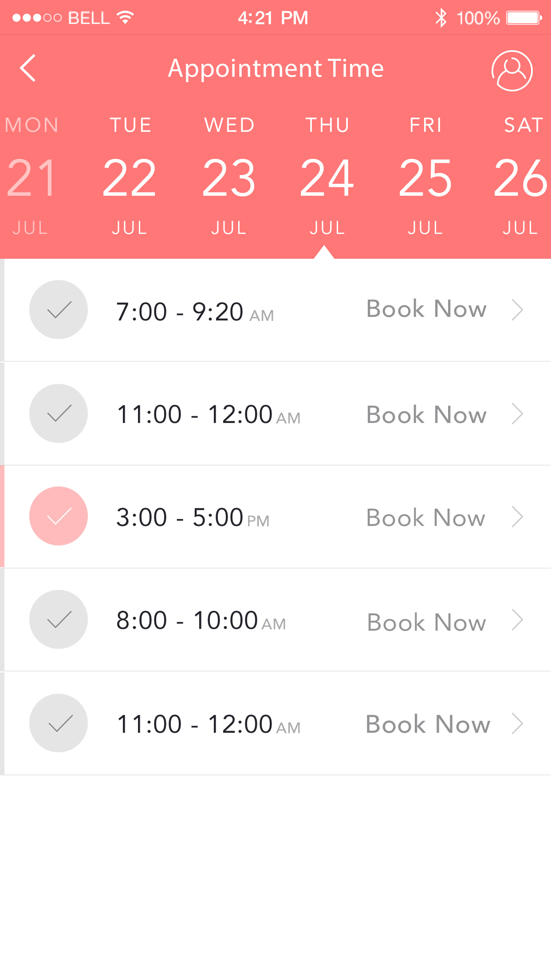Open chevron beside 3:00 - 5:00 PM slot
Screen dimensions: 551x980
pyautogui.click(x=517, y=517)
